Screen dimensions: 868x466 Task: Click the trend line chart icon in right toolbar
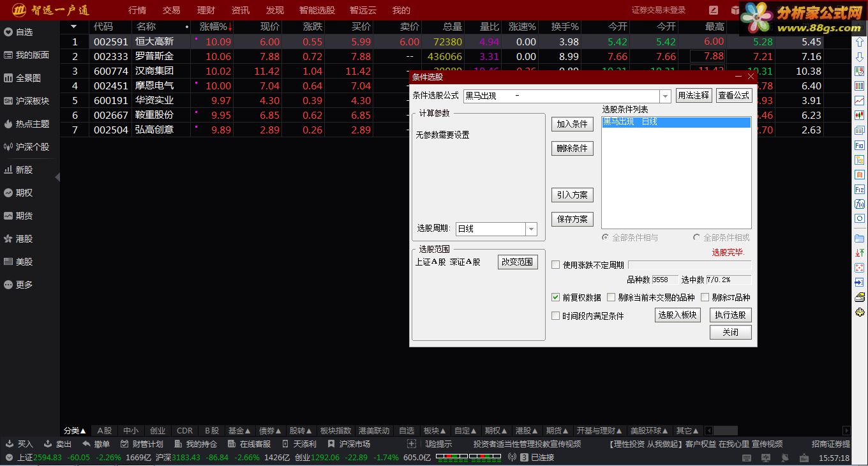click(x=860, y=101)
